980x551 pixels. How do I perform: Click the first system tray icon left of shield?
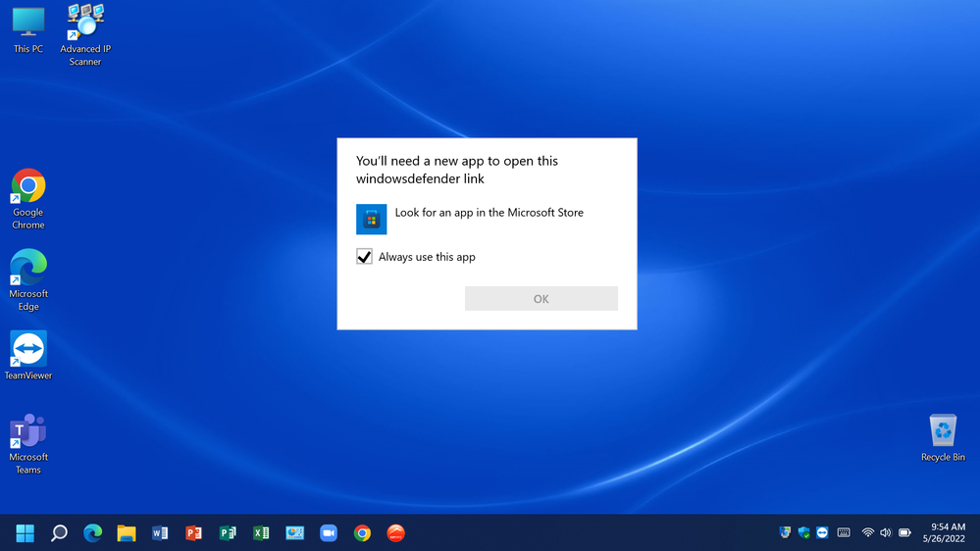tap(785, 532)
